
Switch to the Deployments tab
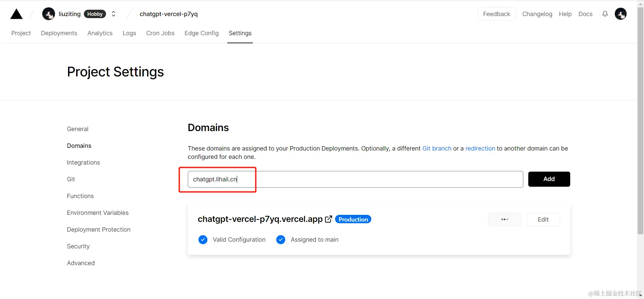(59, 33)
